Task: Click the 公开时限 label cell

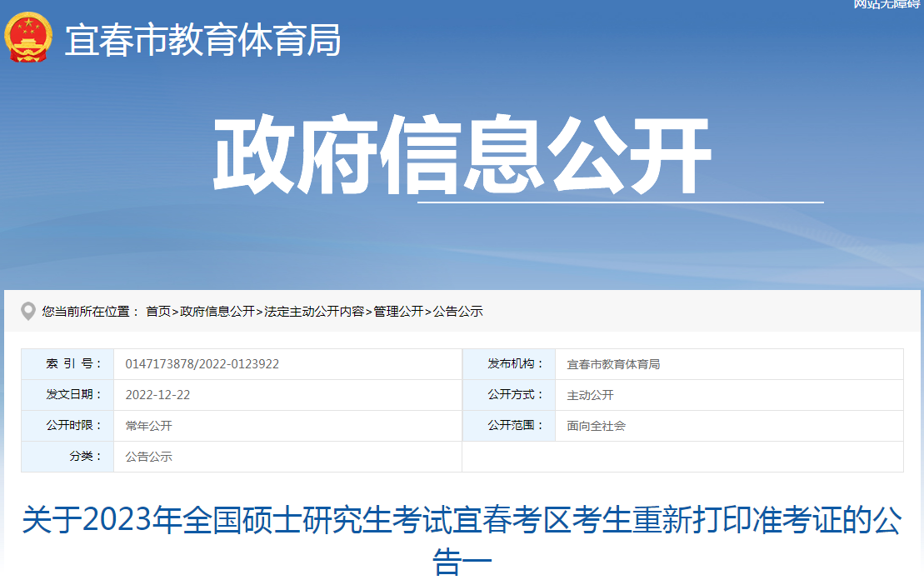Action: [67, 426]
